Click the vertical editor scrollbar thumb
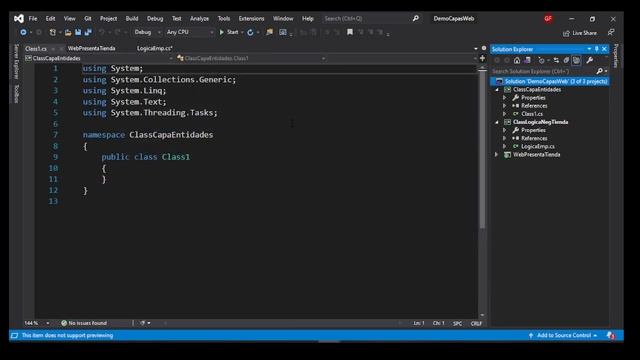 click(x=482, y=150)
